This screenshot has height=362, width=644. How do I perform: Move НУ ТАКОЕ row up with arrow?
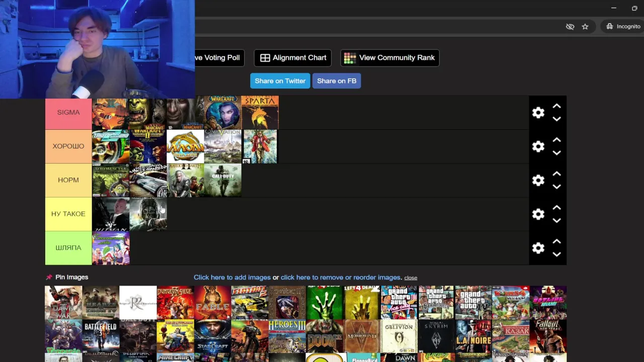pos(556,207)
